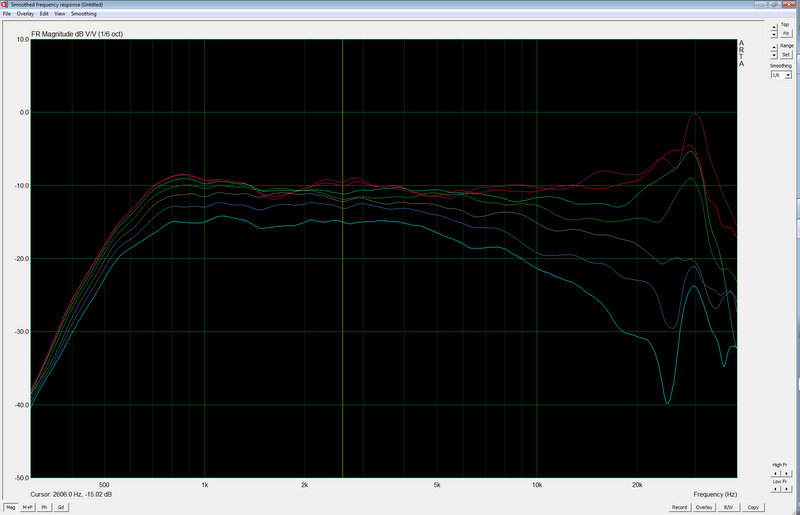Shift High Fr left with arrow
The width and height of the screenshot is (800, 515).
[776, 473]
